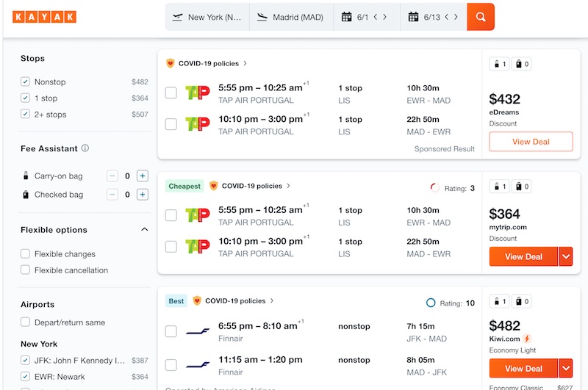Collapse the Flexible options section
The width and height of the screenshot is (588, 390).
144,230
